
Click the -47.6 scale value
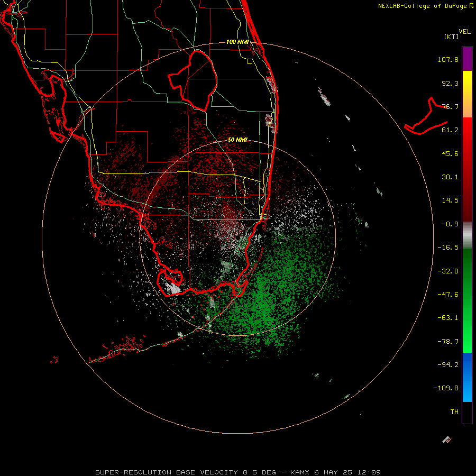coord(448,295)
